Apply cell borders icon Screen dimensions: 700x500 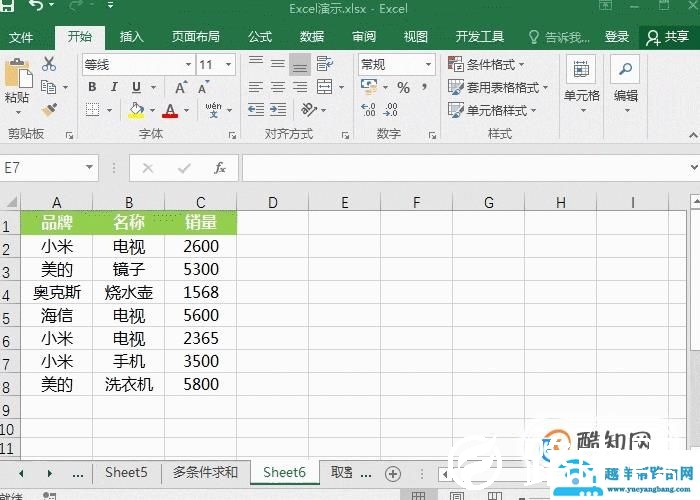92,109
